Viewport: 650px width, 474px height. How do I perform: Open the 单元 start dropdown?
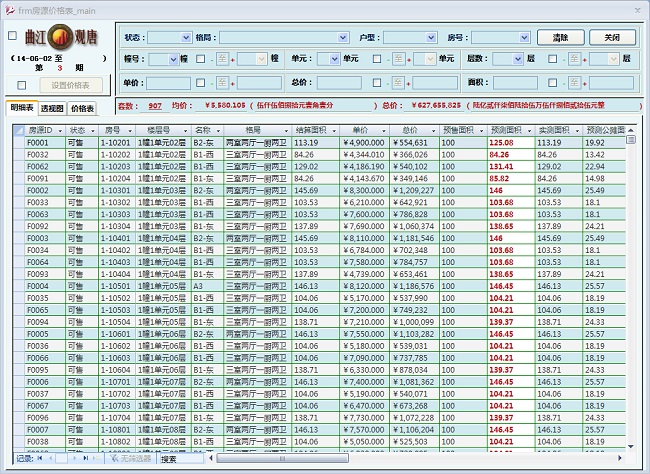point(335,60)
